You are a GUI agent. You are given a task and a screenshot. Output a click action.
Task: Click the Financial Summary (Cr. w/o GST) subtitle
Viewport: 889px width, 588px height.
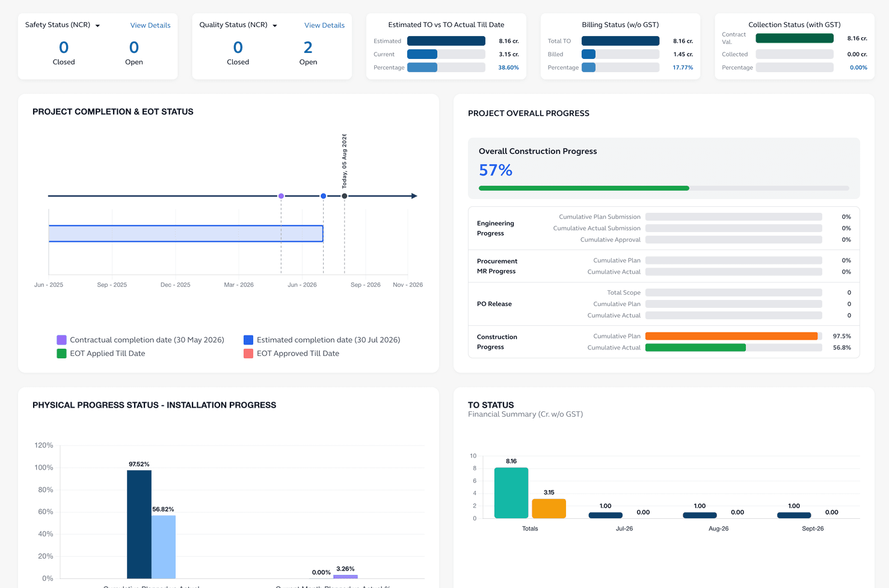tap(525, 414)
